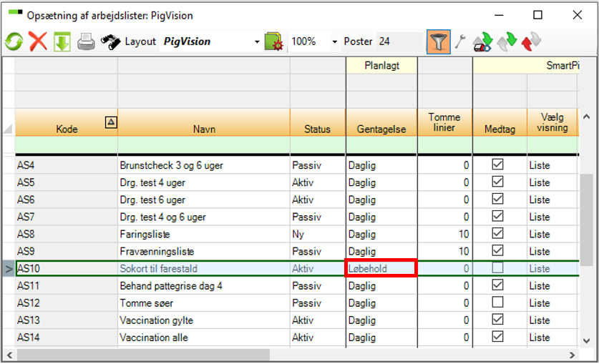
Task: Click the layout settings gear icon
Action: (273, 41)
